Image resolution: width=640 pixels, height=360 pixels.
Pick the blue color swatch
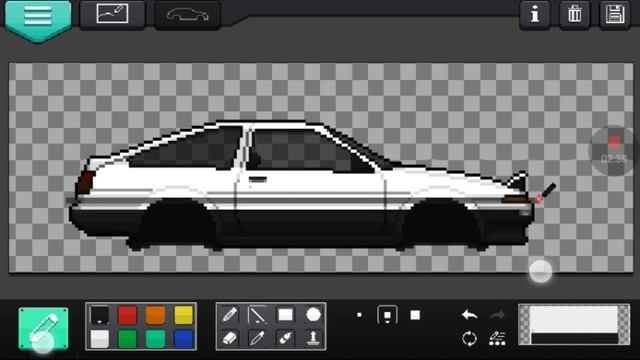pos(183,339)
